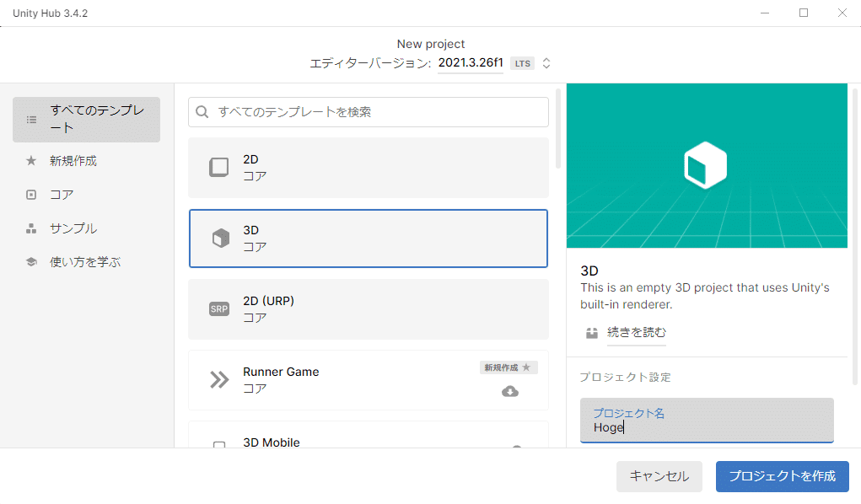Minimize the Unity Hub window
Screen dimensions: 861x504
(x=765, y=13)
